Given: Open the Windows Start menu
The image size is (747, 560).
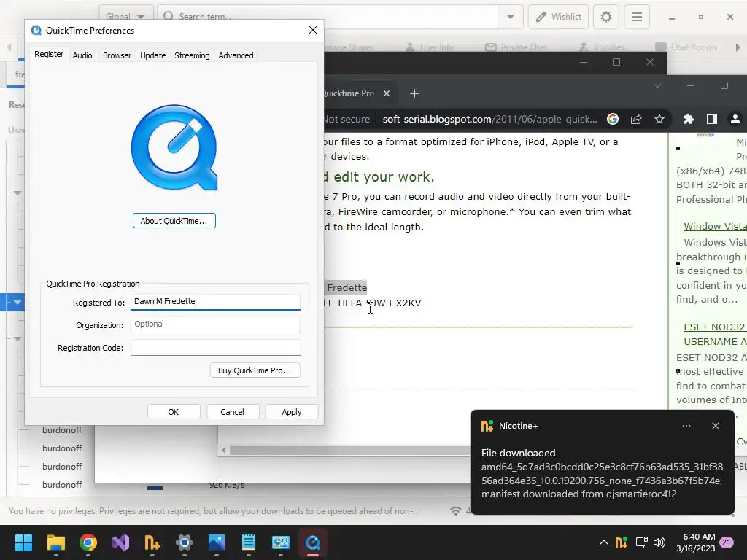Looking at the screenshot, I should [23, 542].
